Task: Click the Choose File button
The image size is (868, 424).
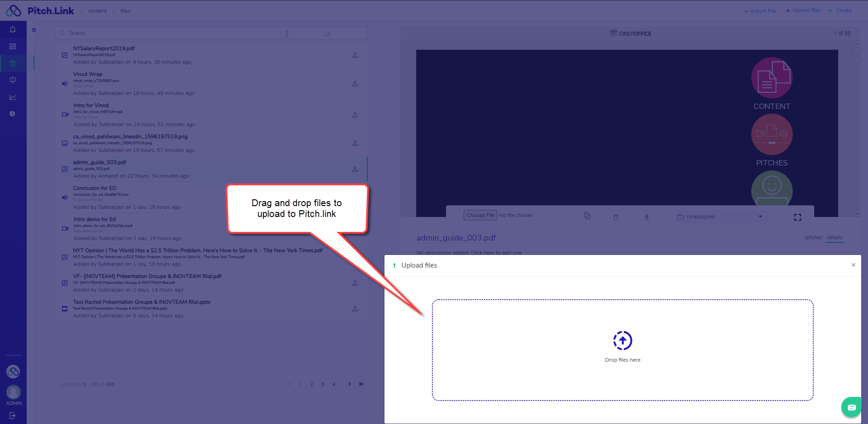Action: (480, 215)
